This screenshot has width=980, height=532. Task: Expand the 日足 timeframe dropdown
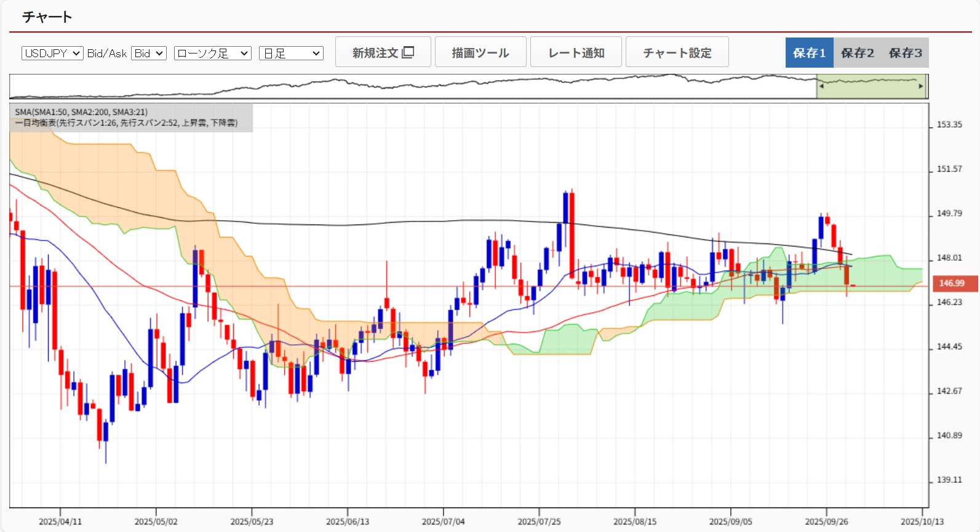point(291,54)
